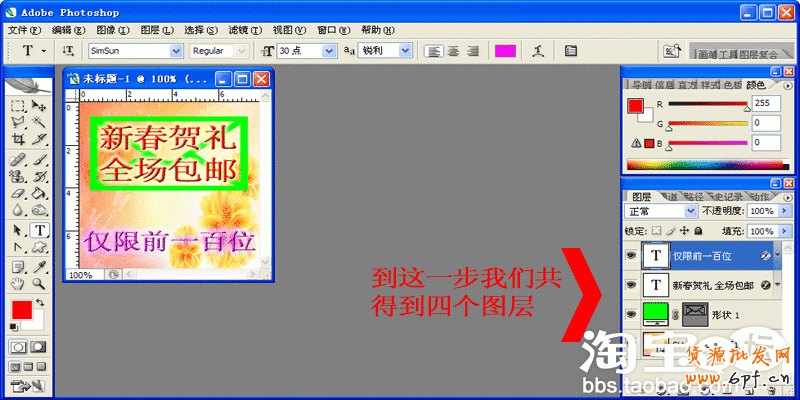Open the 30 点 font size dropdown
The image size is (800, 400).
tap(333, 50)
